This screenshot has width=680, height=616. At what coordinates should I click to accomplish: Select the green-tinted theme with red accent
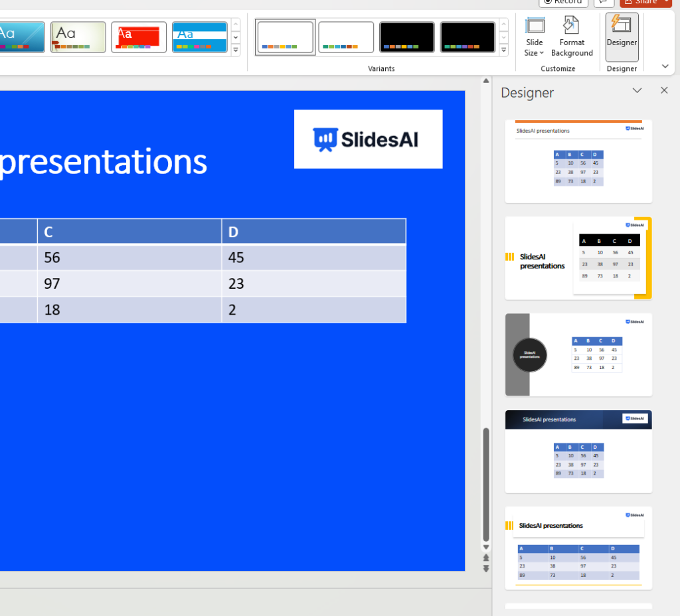[78, 37]
